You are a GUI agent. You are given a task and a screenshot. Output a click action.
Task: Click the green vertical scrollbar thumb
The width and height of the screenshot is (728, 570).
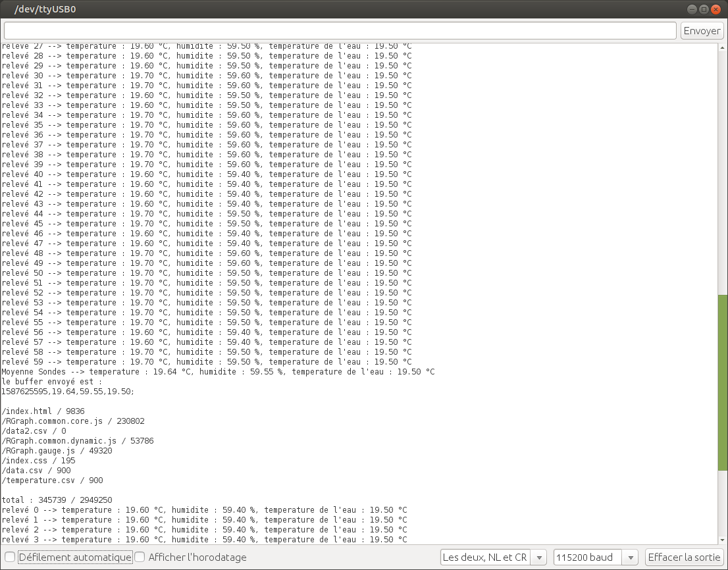722,382
